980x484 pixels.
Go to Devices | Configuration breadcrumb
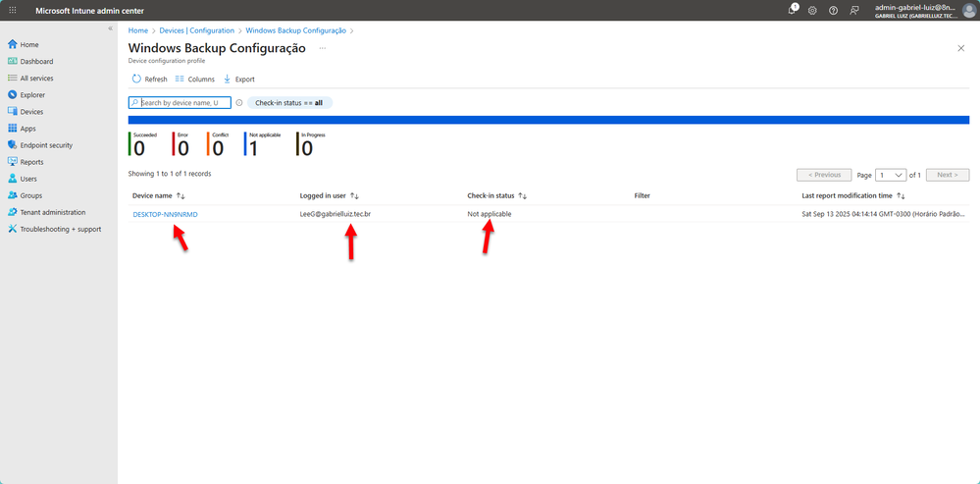click(x=197, y=30)
